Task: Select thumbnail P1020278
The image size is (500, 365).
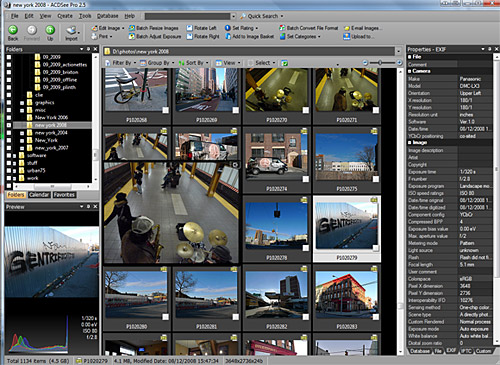Action: point(277,229)
